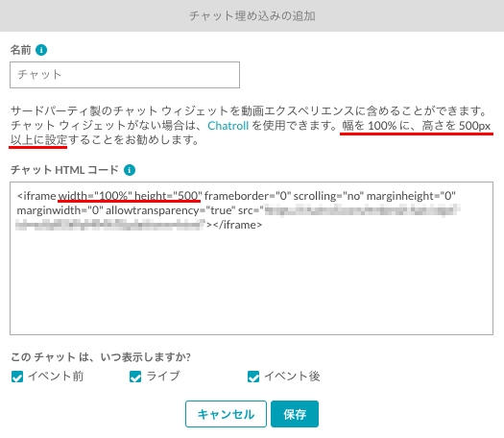
Task: Click the キャンセル button
Action: pyautogui.click(x=226, y=414)
